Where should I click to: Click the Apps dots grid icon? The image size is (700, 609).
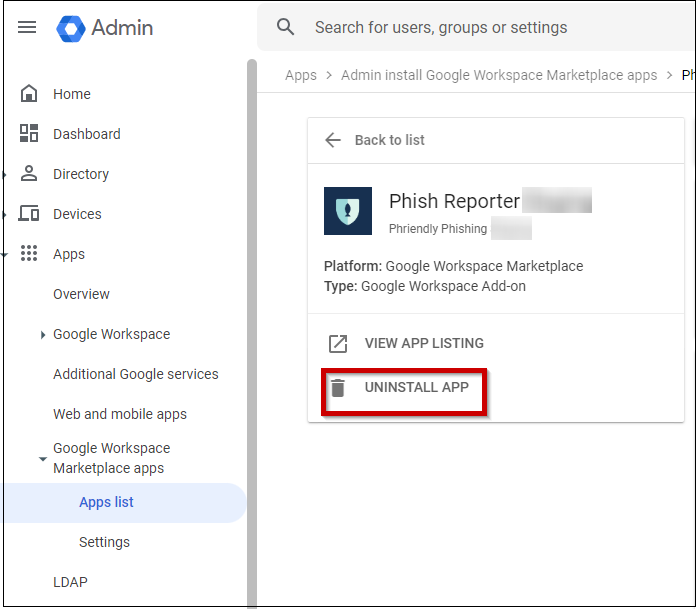29,253
